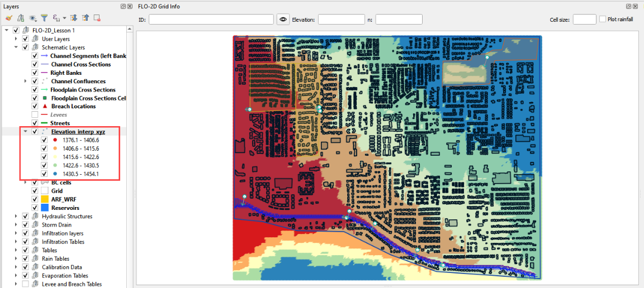Collapse the Schematic Layers group
Screen dimensions: 644x288
pos(16,47)
